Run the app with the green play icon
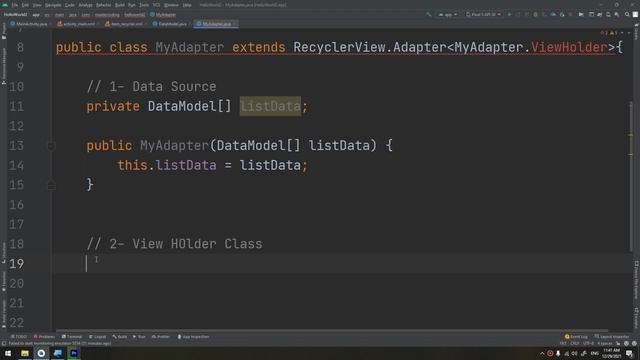640x360 pixels. tap(509, 14)
